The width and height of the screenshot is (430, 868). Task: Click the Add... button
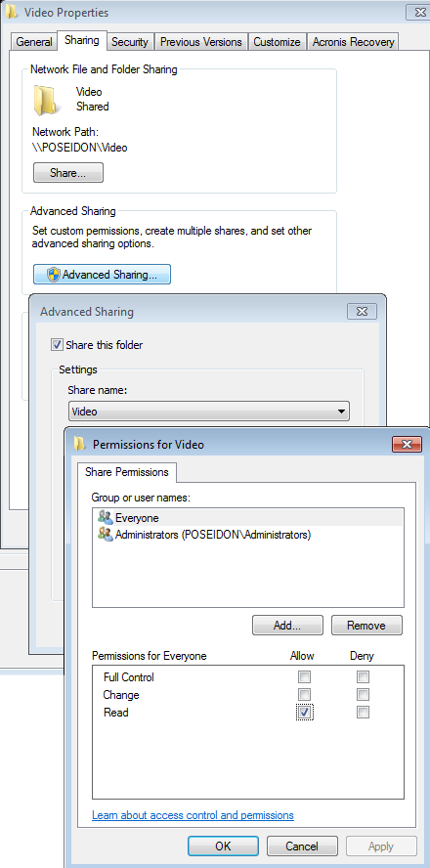[287, 626]
